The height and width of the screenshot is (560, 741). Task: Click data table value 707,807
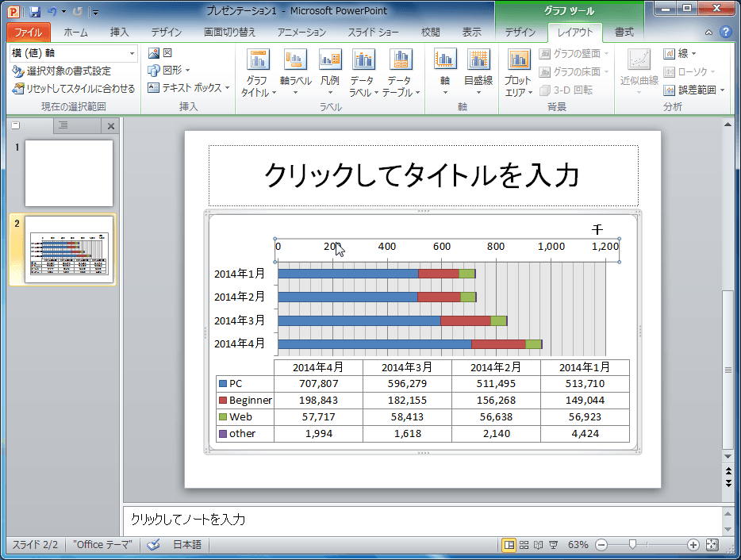point(318,384)
